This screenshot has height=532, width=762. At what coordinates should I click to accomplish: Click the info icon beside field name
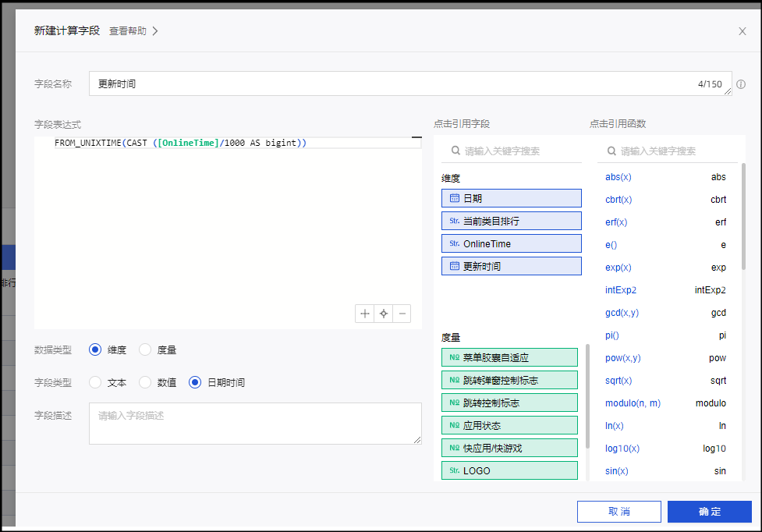pos(741,84)
